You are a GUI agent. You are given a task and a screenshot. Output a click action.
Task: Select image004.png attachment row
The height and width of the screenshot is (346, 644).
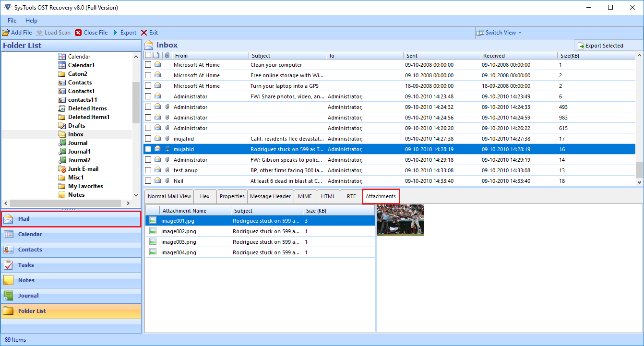tap(260, 252)
